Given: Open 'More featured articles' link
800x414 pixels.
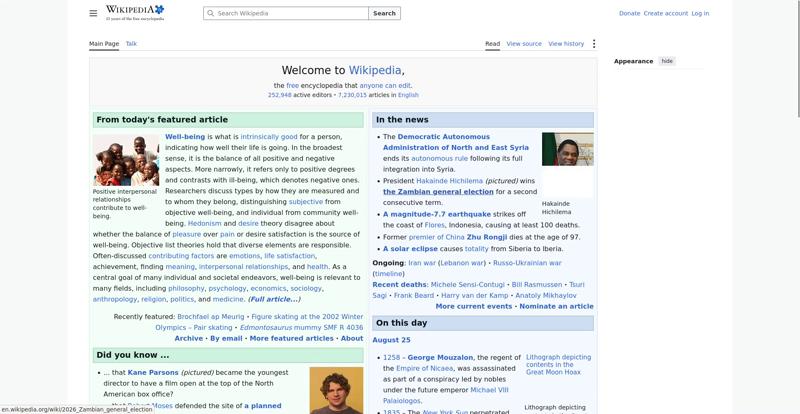Looking at the screenshot, I should [291, 338].
